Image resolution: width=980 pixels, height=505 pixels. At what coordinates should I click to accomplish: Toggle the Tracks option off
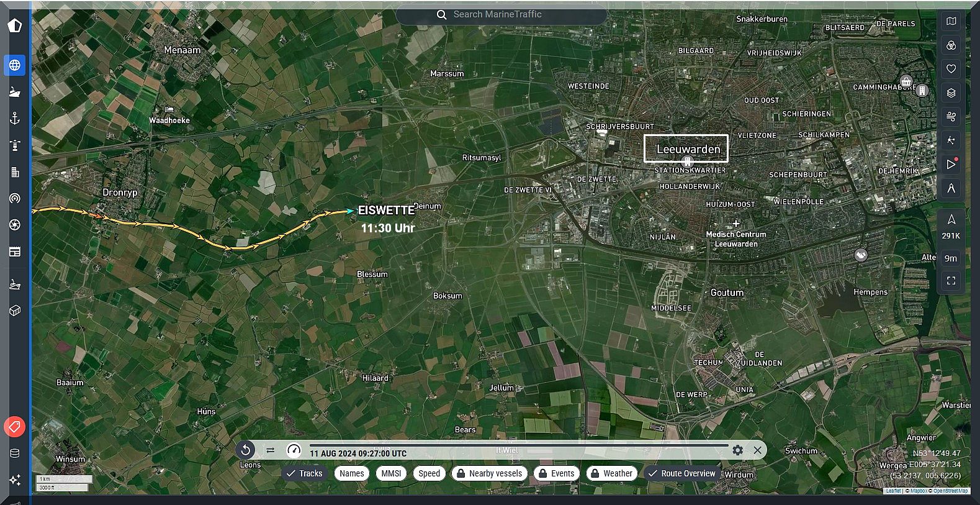coord(304,473)
